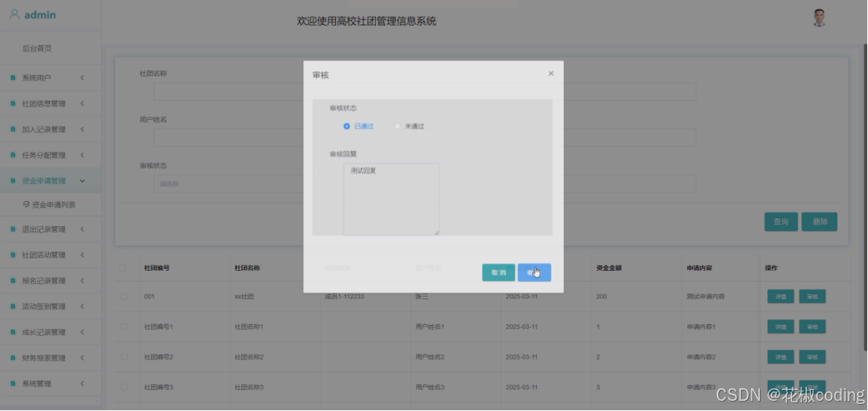Image resolution: width=868 pixels, height=411 pixels.
Task: Expand the 活动签到管理 menu chevron
Action: (82, 306)
